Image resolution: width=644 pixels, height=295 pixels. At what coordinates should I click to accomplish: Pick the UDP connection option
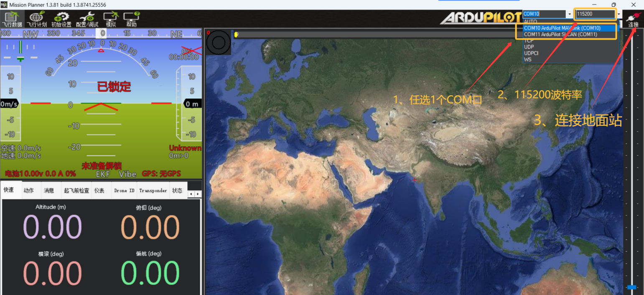click(x=529, y=47)
